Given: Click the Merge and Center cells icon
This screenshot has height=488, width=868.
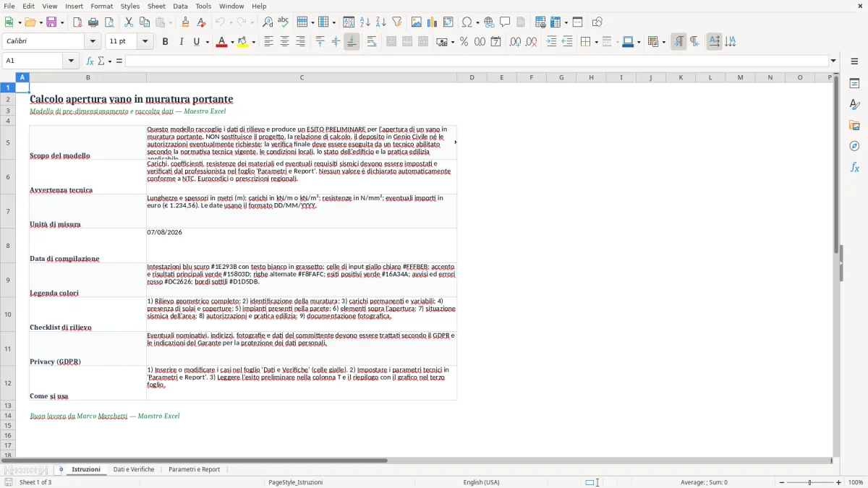Looking at the screenshot, I should pyautogui.click(x=391, y=42).
